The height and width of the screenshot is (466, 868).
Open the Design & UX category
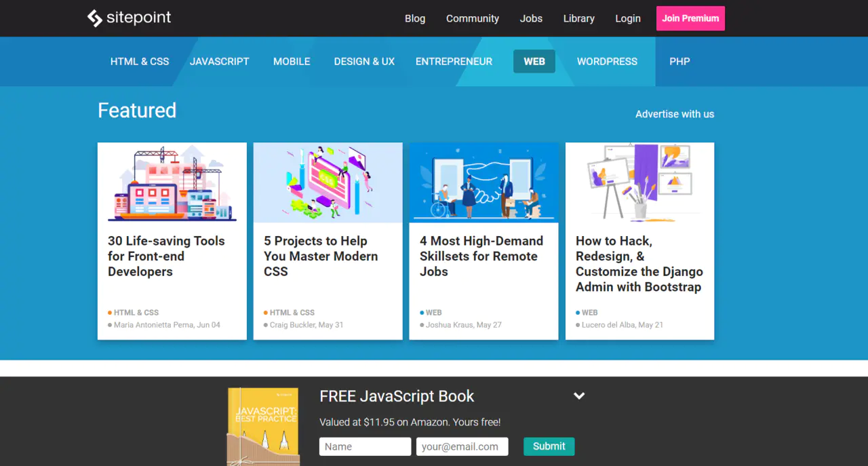(364, 61)
